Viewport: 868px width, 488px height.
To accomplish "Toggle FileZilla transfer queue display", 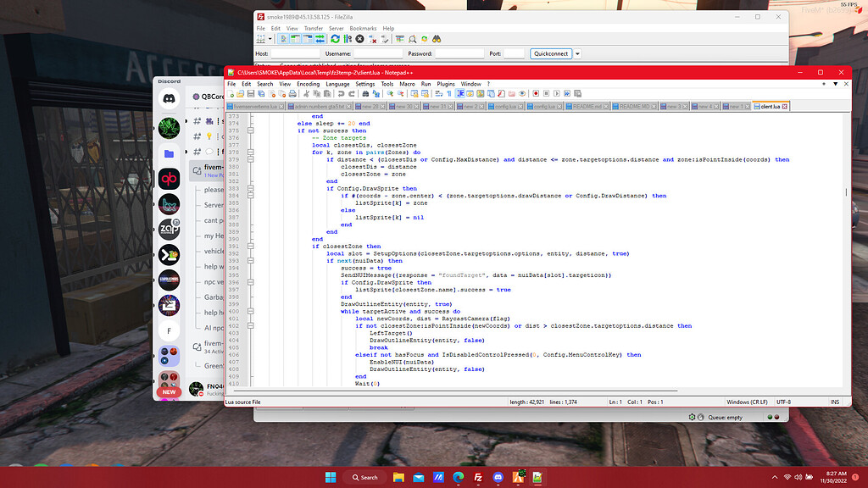I will tap(320, 39).
